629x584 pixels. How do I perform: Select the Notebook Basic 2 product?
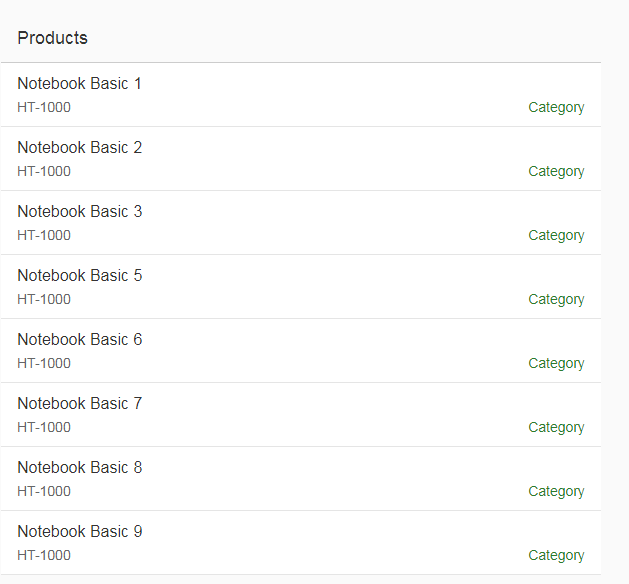point(80,148)
